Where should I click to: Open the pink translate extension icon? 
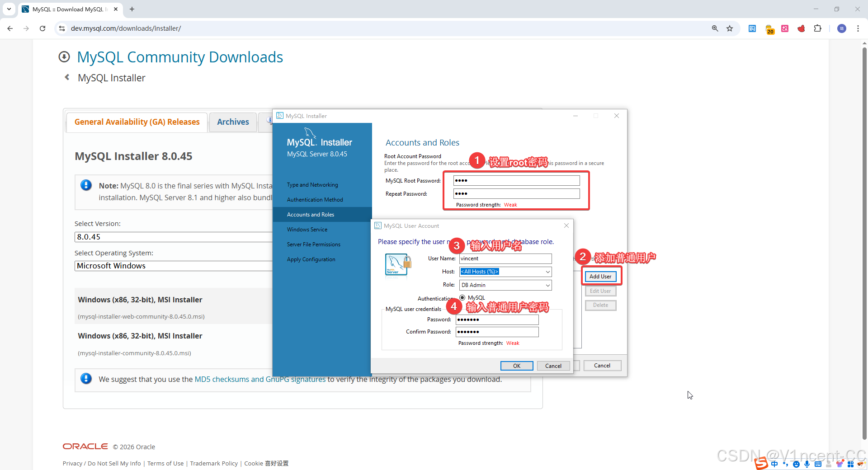[785, 28]
